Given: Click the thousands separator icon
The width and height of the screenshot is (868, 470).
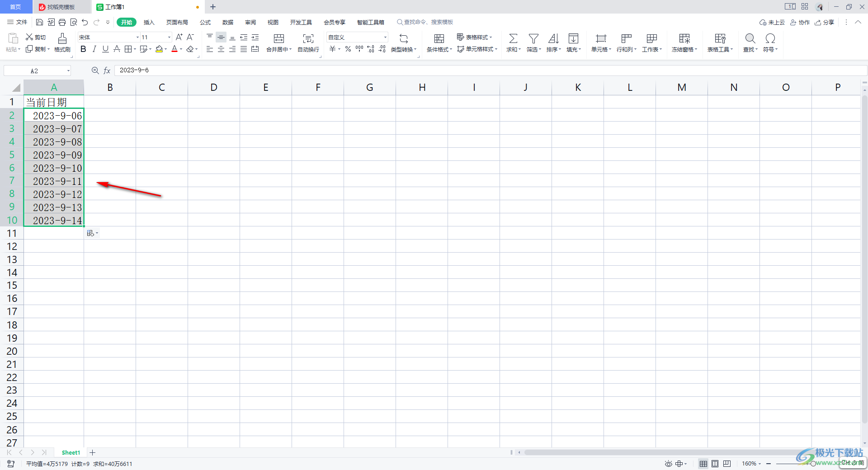Looking at the screenshot, I should (359, 49).
